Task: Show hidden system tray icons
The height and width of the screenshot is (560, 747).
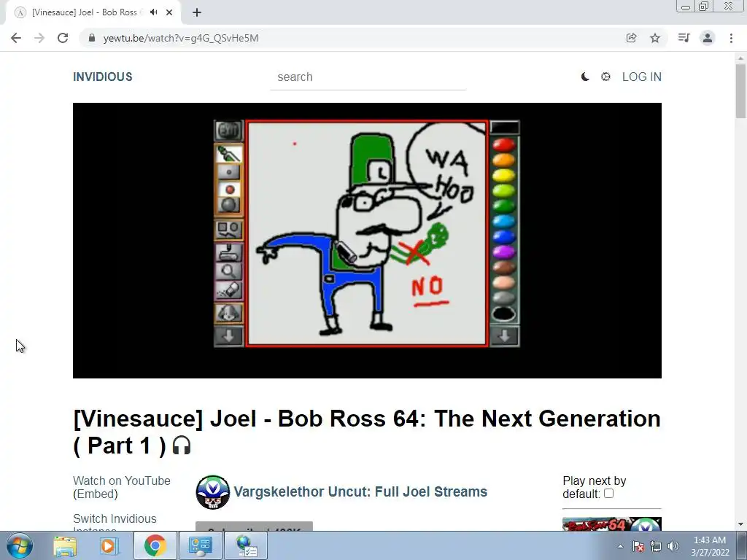Action: click(620, 546)
